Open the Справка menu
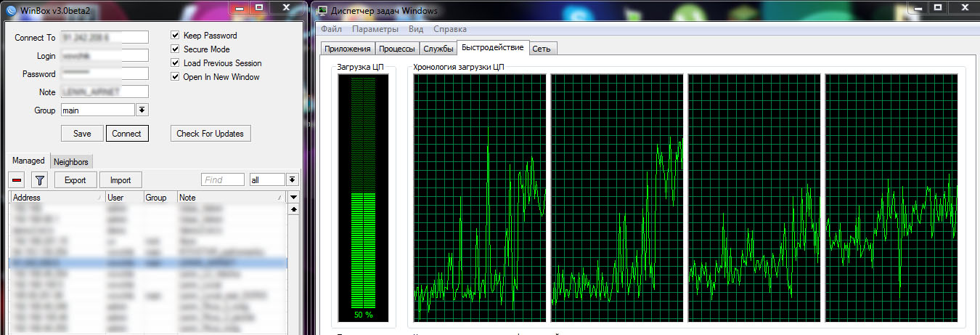This screenshot has width=980, height=335. tap(450, 30)
